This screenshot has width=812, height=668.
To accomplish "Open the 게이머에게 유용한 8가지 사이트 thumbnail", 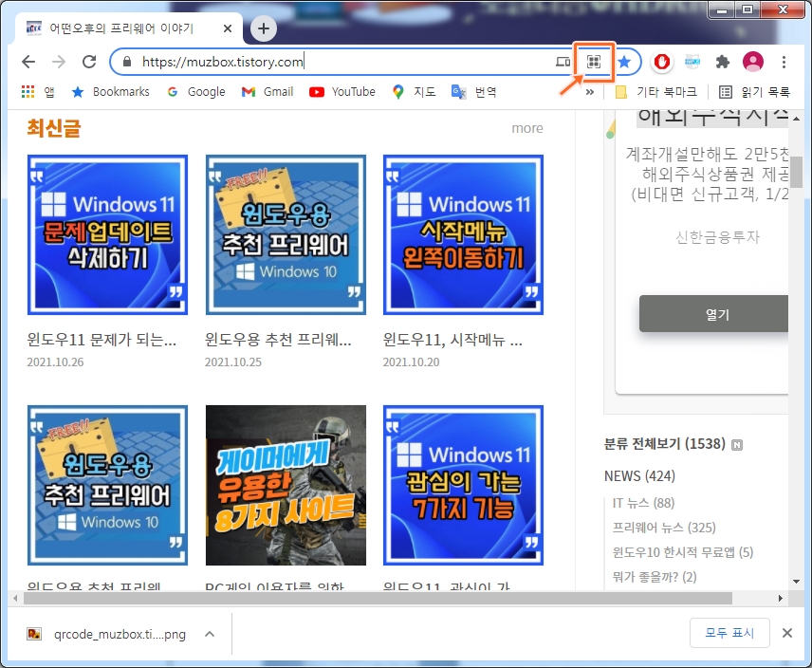I will (286, 485).
